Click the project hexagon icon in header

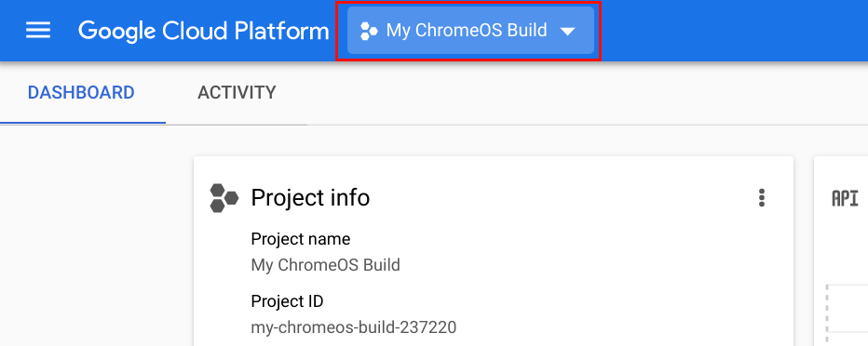pos(369,31)
